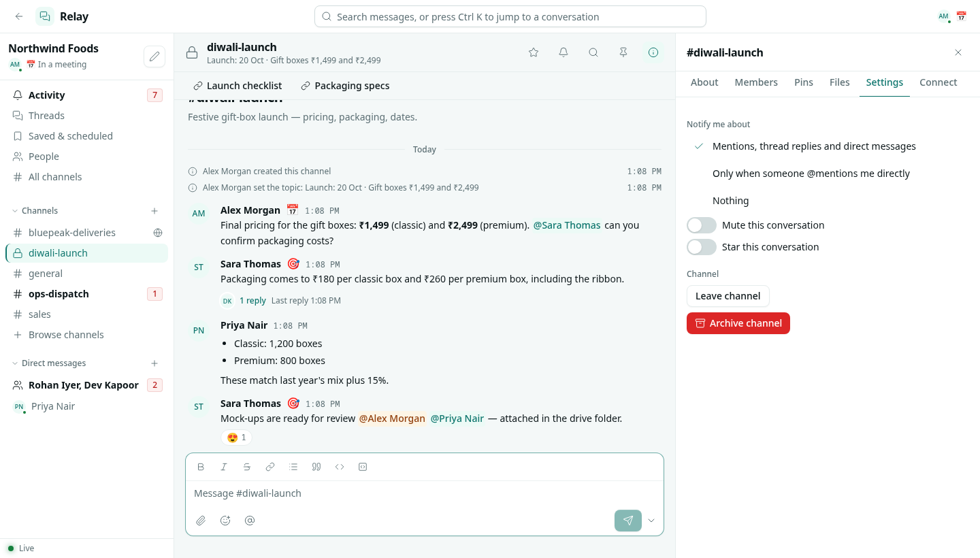
Task: Click the Message #diwali-launch text box
Action: pyautogui.click(x=425, y=493)
